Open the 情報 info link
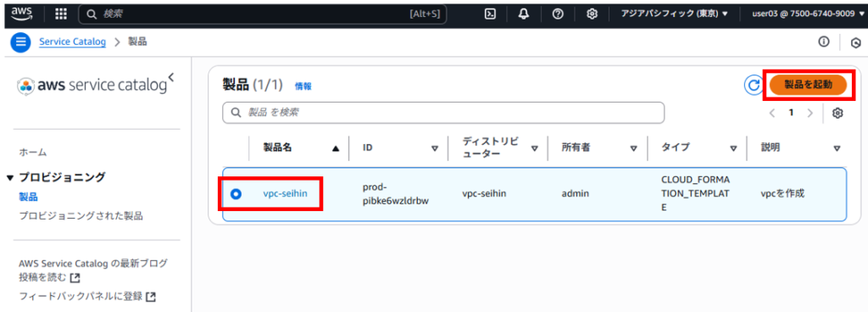Viewport: 868px width, 312px height. pos(303,86)
